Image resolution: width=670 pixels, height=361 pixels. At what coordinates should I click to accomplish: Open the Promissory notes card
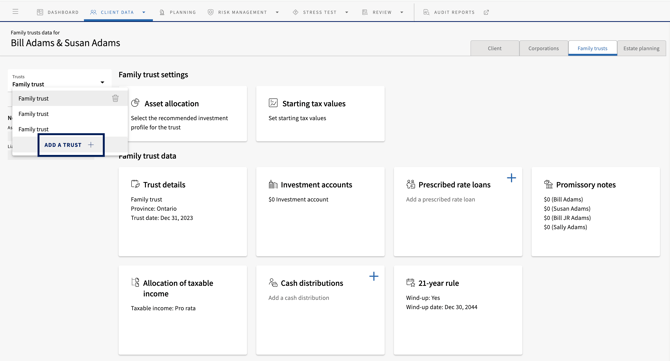596,212
